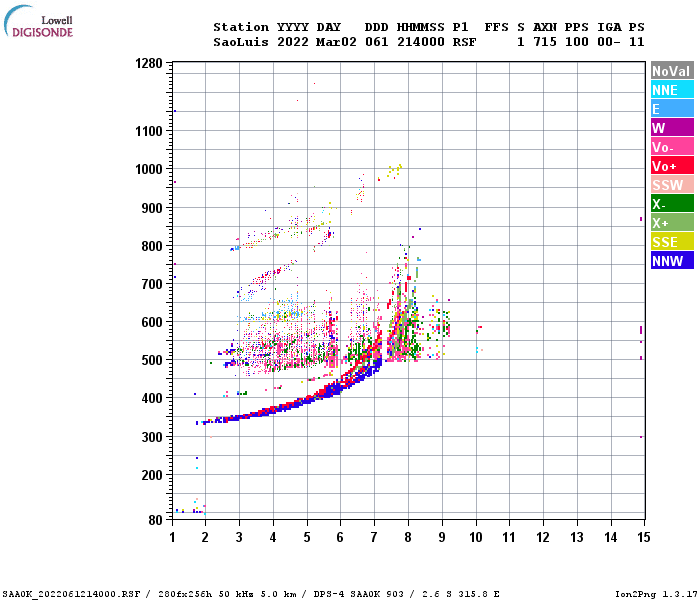Click the 3 MHz frequency axis label
The image size is (700, 600).
(239, 537)
